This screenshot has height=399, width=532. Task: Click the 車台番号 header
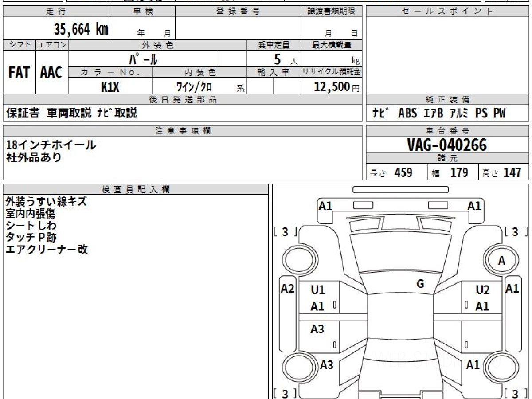click(448, 131)
